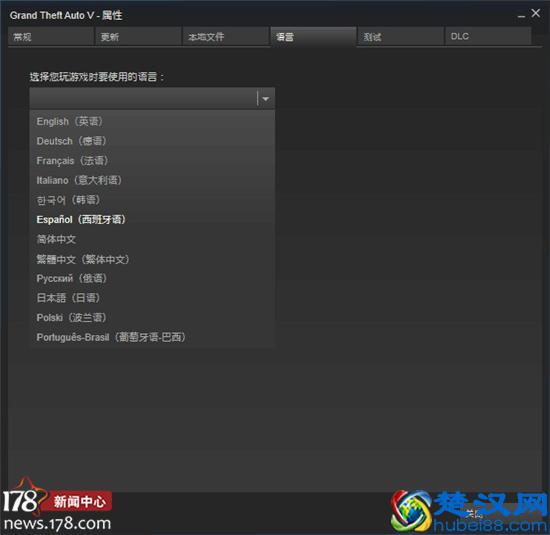The height and width of the screenshot is (535, 550).
Task: Choose English (英语) from the list
Action: [x=152, y=121]
